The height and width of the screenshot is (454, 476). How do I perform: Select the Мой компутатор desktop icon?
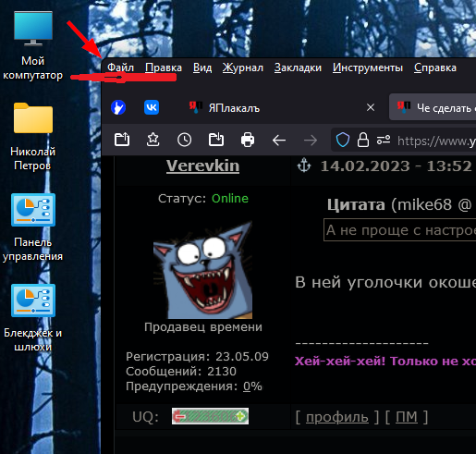(33, 45)
